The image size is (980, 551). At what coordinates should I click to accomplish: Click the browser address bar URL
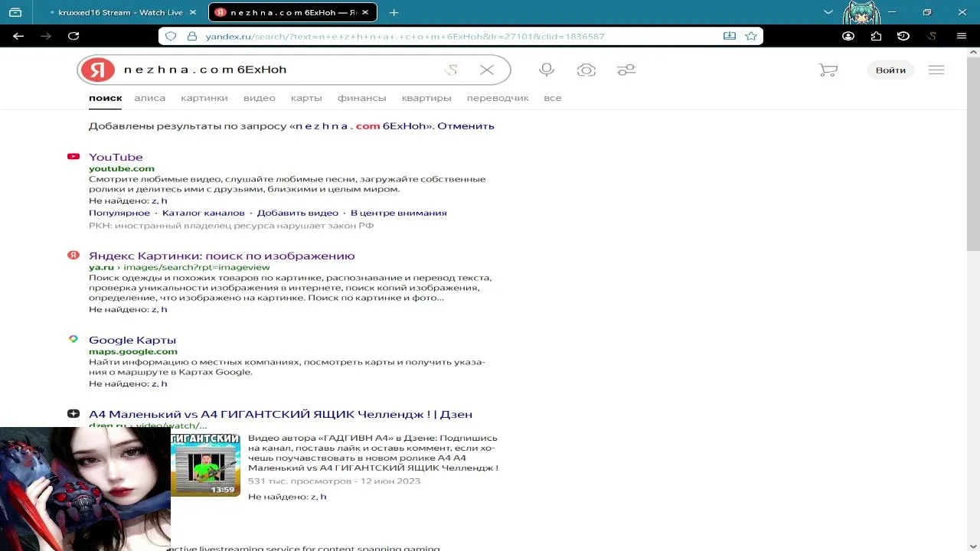click(x=406, y=36)
